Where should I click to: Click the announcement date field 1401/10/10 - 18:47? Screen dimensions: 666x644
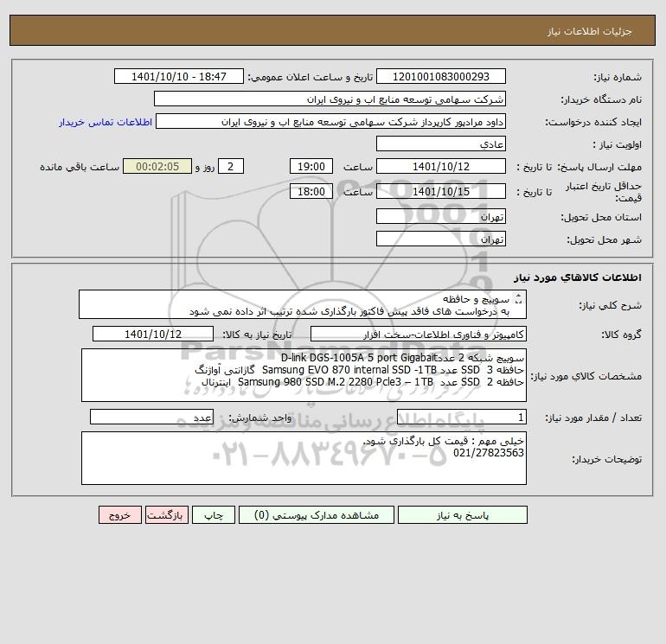[x=179, y=76]
